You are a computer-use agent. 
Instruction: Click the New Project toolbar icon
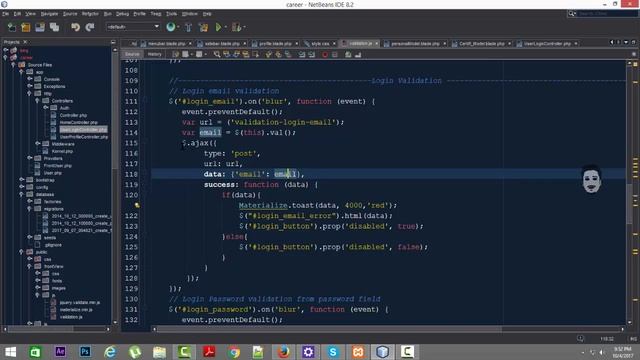26,27
